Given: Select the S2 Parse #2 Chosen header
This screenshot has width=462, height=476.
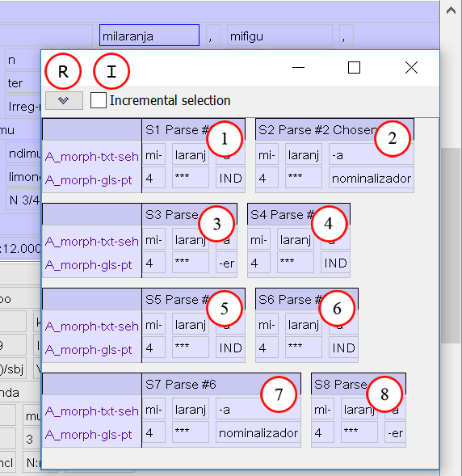Looking at the screenshot, I should point(334,130).
